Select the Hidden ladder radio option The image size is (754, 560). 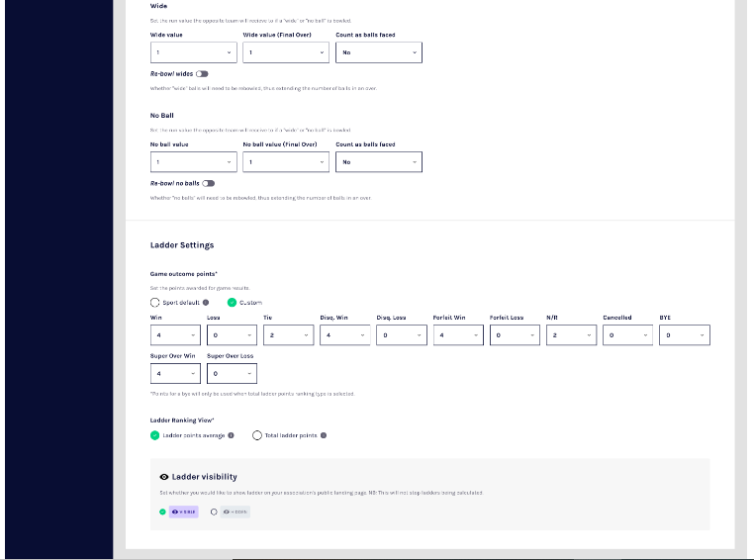click(x=214, y=512)
